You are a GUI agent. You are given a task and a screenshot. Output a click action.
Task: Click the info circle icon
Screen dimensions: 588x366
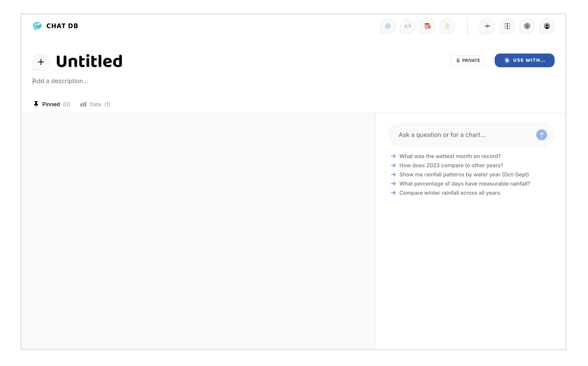[x=527, y=26]
